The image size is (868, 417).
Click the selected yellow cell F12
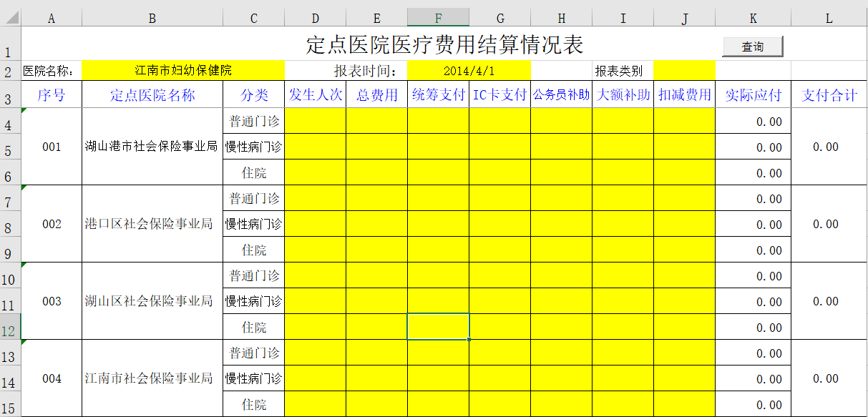[439, 327]
